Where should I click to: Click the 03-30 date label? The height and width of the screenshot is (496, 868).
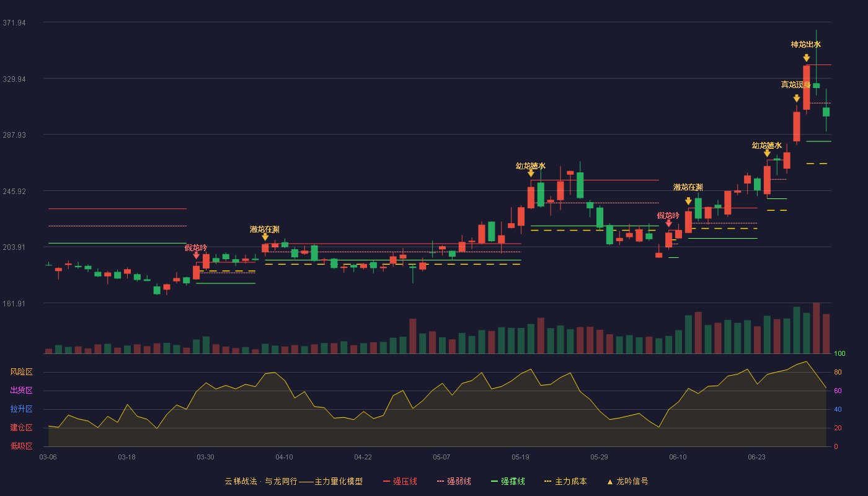pos(205,457)
